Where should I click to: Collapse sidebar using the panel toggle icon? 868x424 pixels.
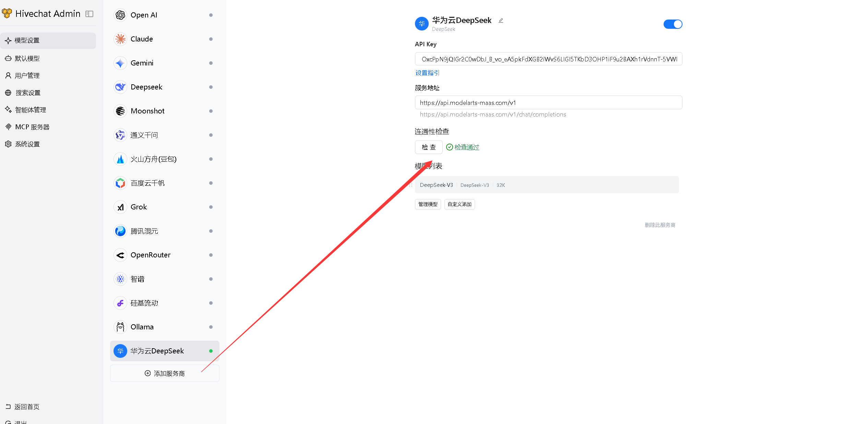90,14
